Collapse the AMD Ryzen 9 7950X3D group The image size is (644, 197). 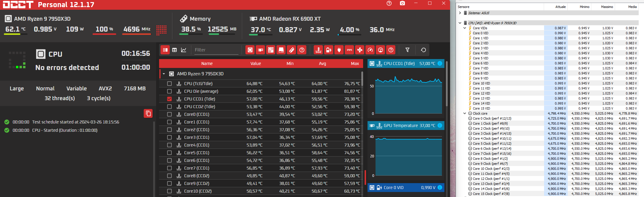point(164,74)
